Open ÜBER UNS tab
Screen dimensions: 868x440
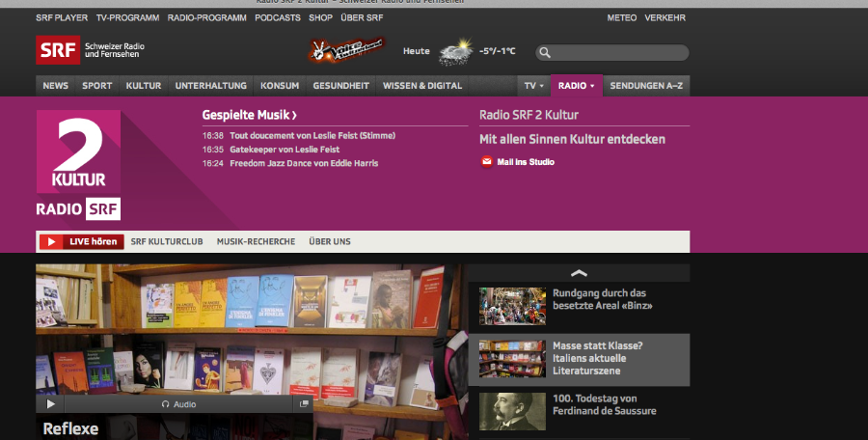330,241
